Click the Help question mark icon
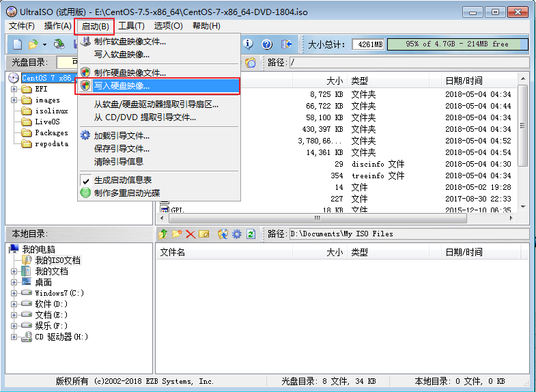 (266, 44)
